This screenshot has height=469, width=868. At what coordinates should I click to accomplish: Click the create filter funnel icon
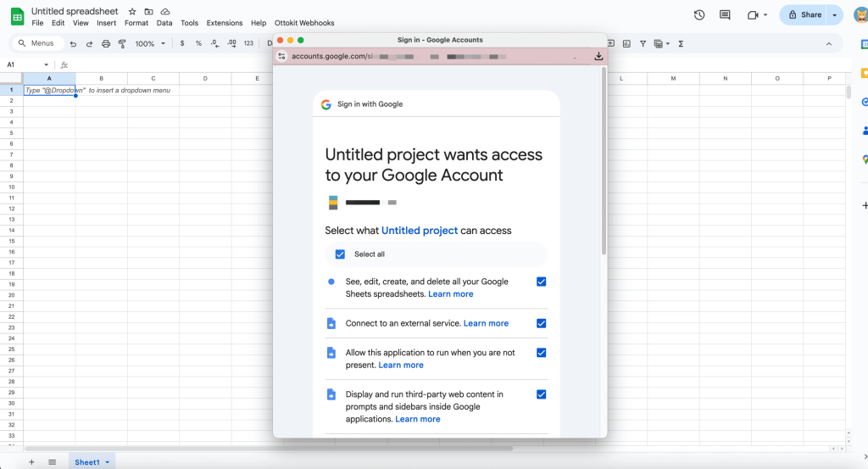643,43
